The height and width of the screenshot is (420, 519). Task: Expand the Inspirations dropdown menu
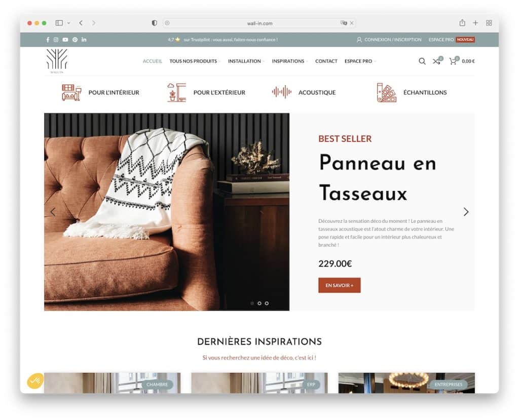tap(289, 61)
